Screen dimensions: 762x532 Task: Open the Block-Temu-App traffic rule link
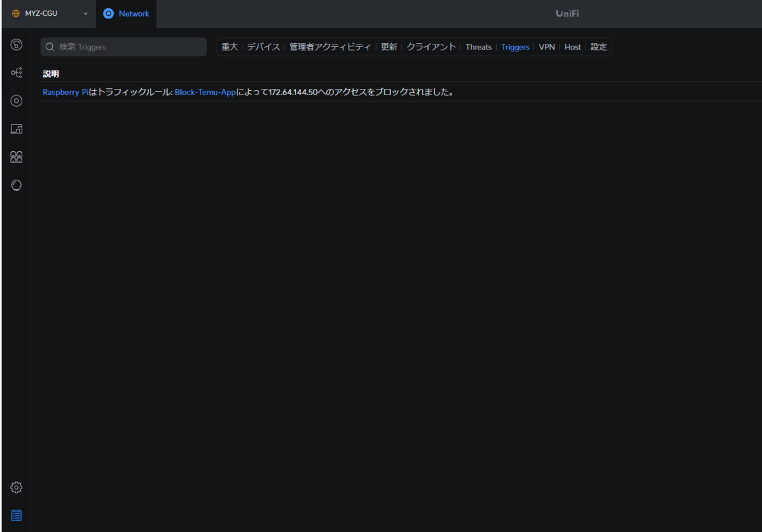205,92
